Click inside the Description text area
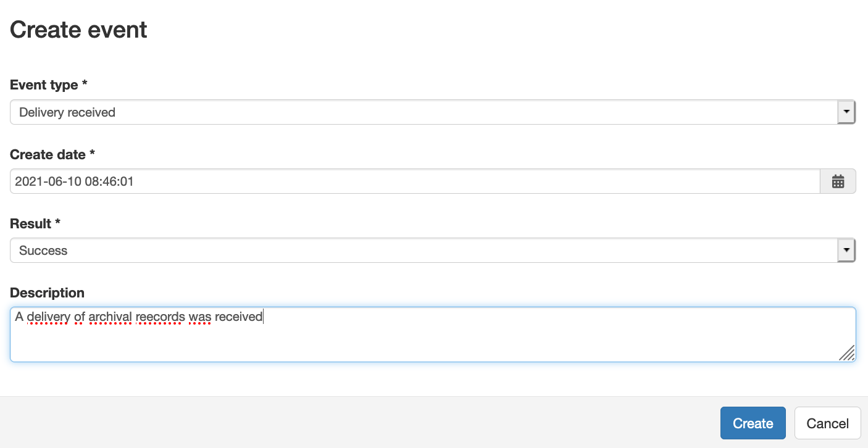The width and height of the screenshot is (868, 448). click(x=433, y=334)
